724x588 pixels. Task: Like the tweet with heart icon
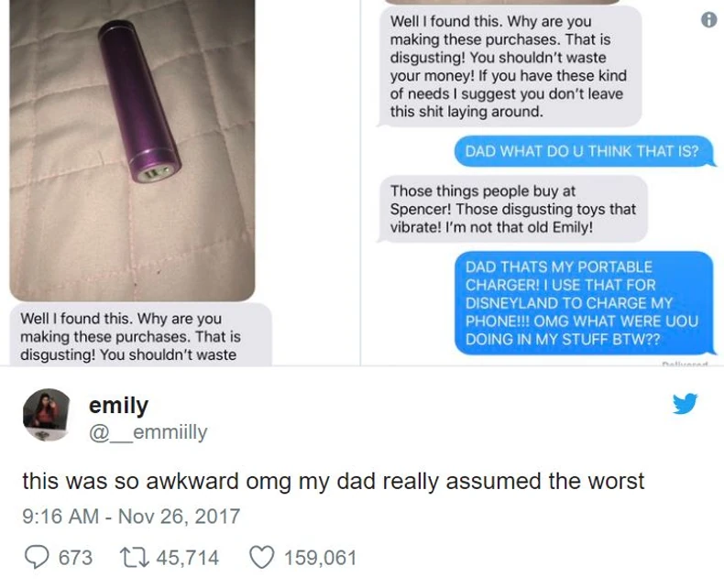(262, 558)
